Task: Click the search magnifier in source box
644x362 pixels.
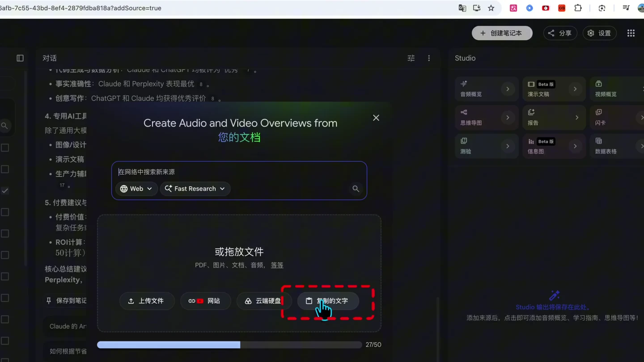Action: pyautogui.click(x=356, y=189)
